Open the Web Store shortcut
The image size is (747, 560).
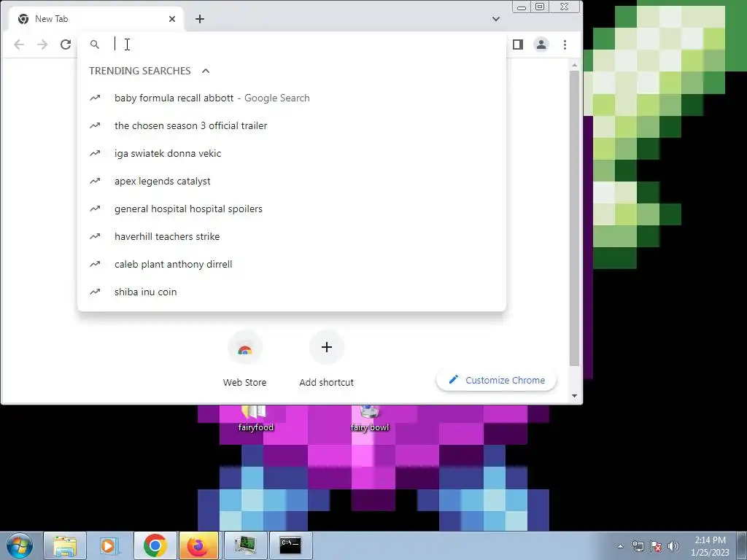[245, 359]
